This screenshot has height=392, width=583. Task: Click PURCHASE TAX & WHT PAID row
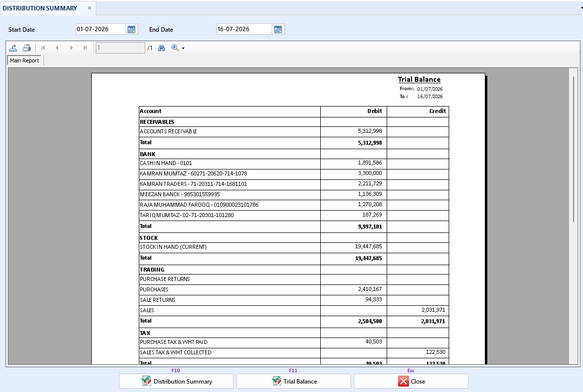click(x=293, y=342)
